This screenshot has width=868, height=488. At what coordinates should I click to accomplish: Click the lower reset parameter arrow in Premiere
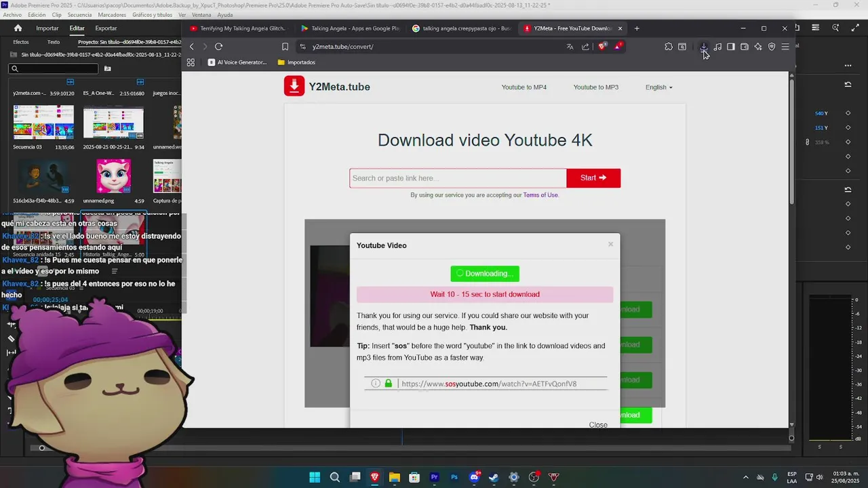848,190
